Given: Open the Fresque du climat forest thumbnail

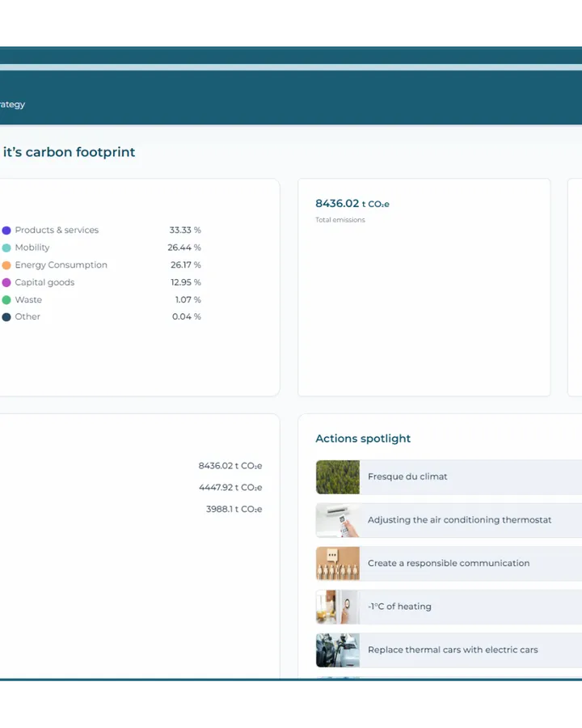Looking at the screenshot, I should coord(338,476).
